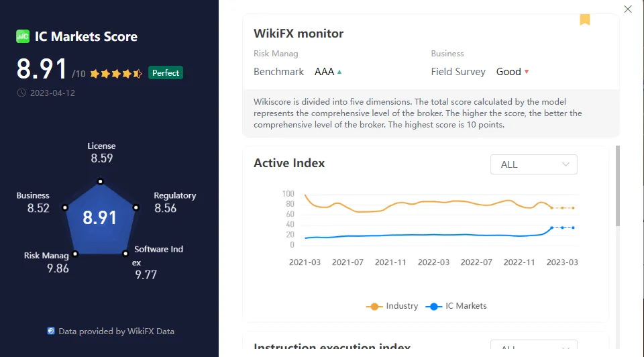This screenshot has height=357, width=644.
Task: Click the Instruction execution index heading
Action: 332,346
